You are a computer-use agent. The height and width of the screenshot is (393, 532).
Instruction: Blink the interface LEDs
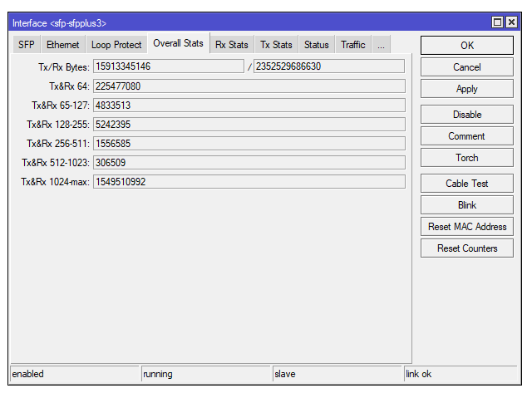467,205
